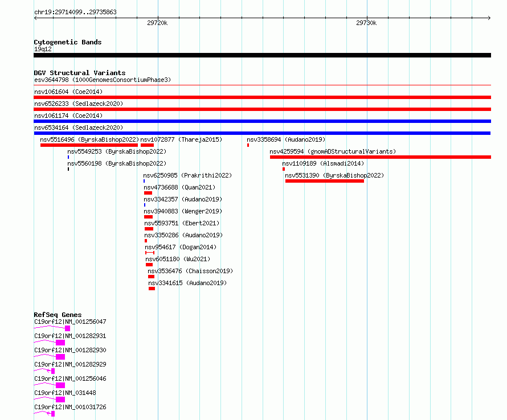The height and width of the screenshot is (420, 507).
Task: Click the chr19:29714099..29735863 coordinates label
Action: click(75, 12)
